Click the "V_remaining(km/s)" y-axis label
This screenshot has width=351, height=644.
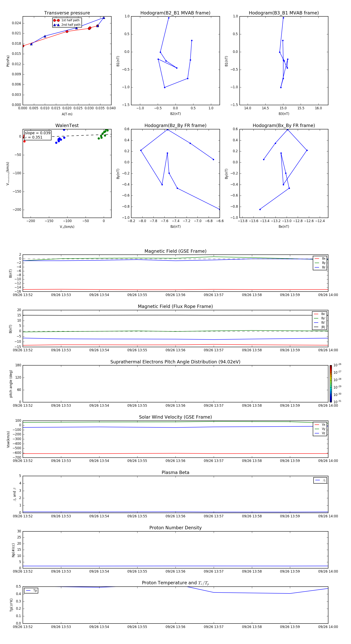point(8,173)
